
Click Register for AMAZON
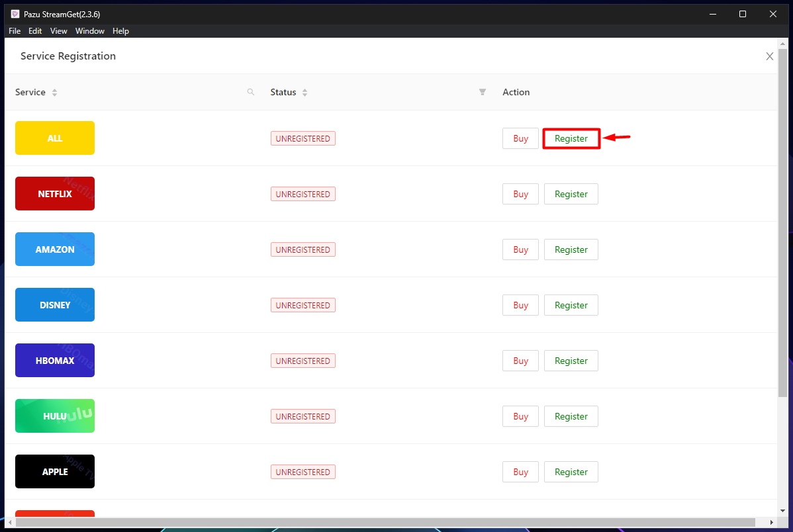pyautogui.click(x=571, y=250)
